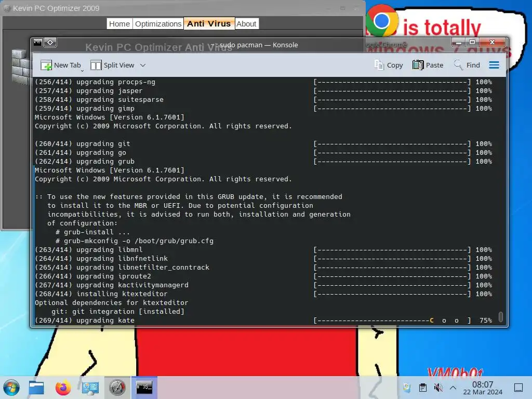
Task: Expand hidden system tray icons arrow
Action: [x=453, y=388]
